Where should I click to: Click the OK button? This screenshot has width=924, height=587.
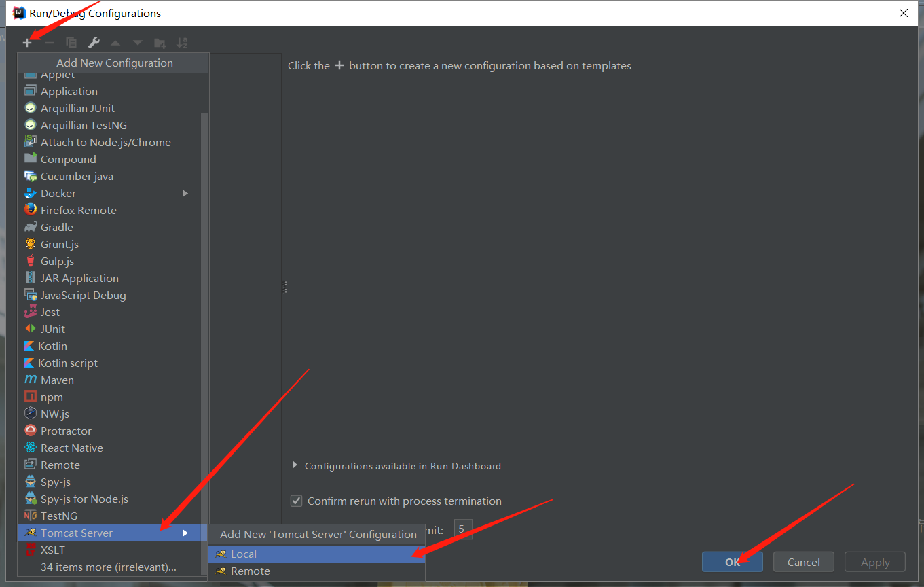[733, 562]
